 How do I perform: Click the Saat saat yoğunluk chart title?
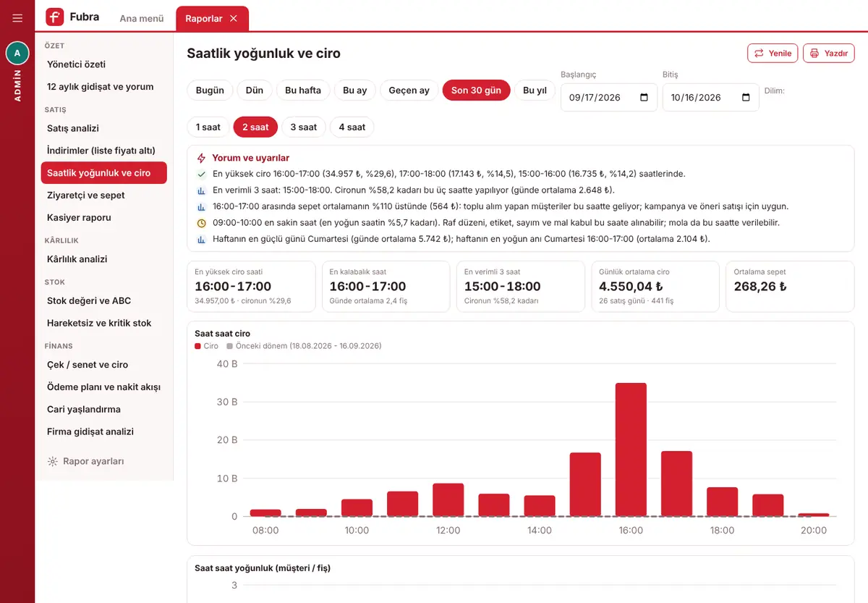point(263,568)
